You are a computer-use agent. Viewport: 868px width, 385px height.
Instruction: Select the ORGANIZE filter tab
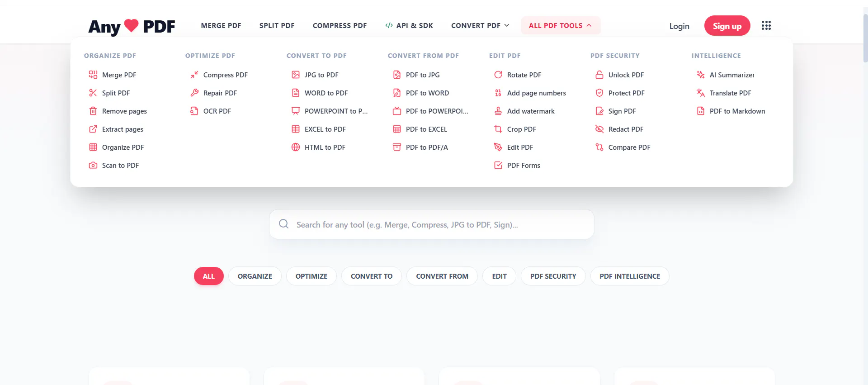point(255,276)
